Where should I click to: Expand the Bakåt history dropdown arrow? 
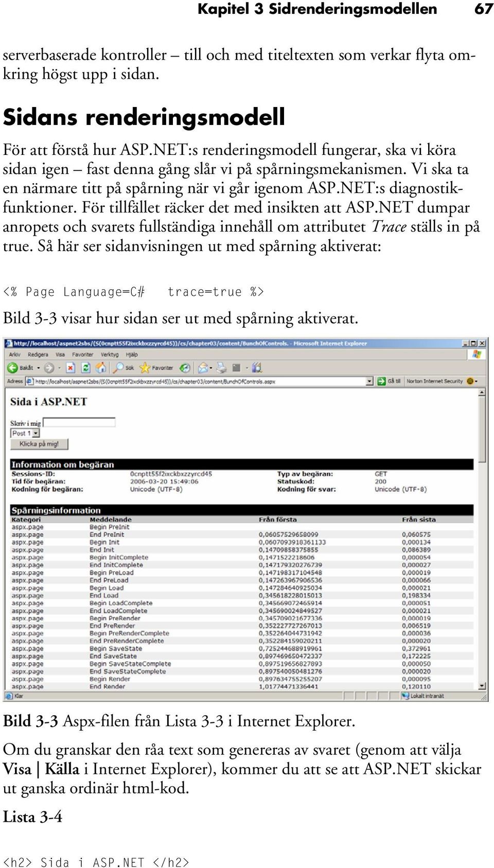[x=38, y=368]
